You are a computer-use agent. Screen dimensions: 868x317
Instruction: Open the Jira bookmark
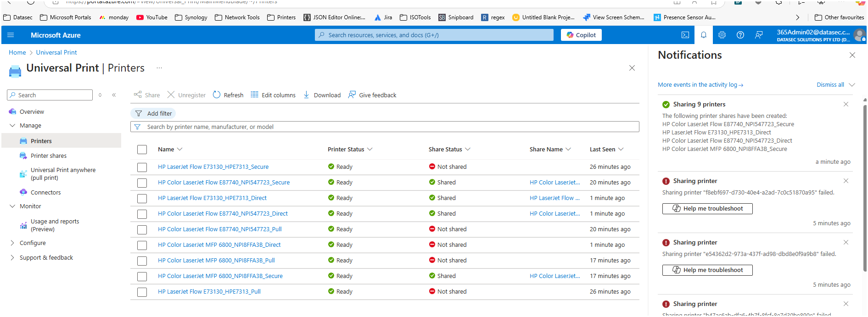[383, 17]
